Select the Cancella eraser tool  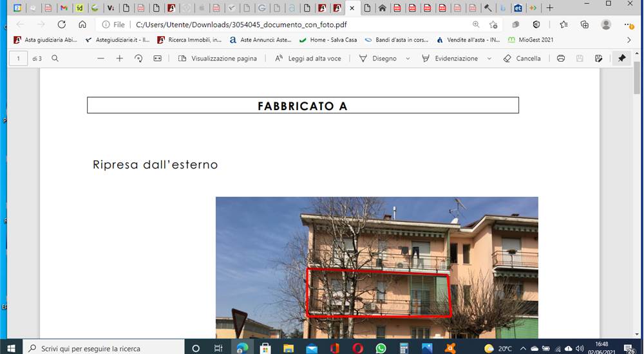(x=522, y=59)
